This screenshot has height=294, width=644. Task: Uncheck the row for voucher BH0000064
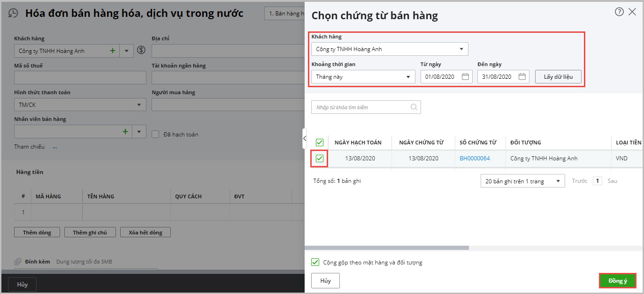pyautogui.click(x=319, y=158)
